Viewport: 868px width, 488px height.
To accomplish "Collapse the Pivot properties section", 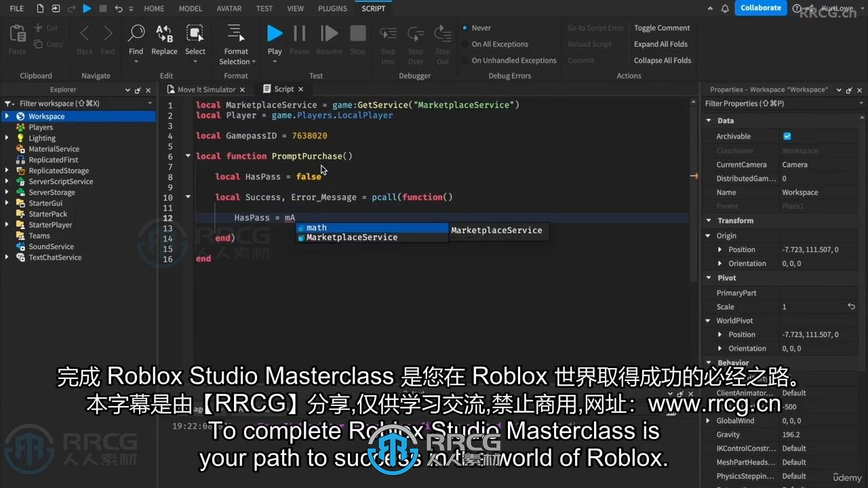I will click(x=709, y=278).
